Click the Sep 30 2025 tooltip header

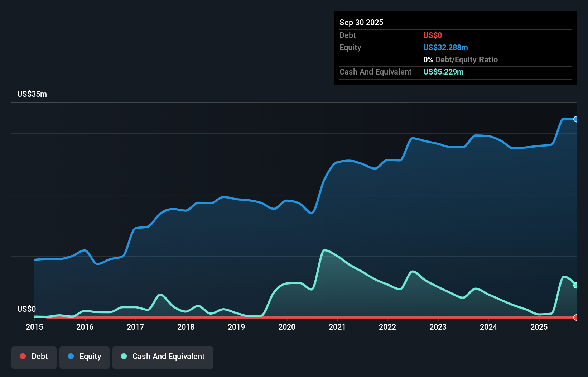point(361,22)
